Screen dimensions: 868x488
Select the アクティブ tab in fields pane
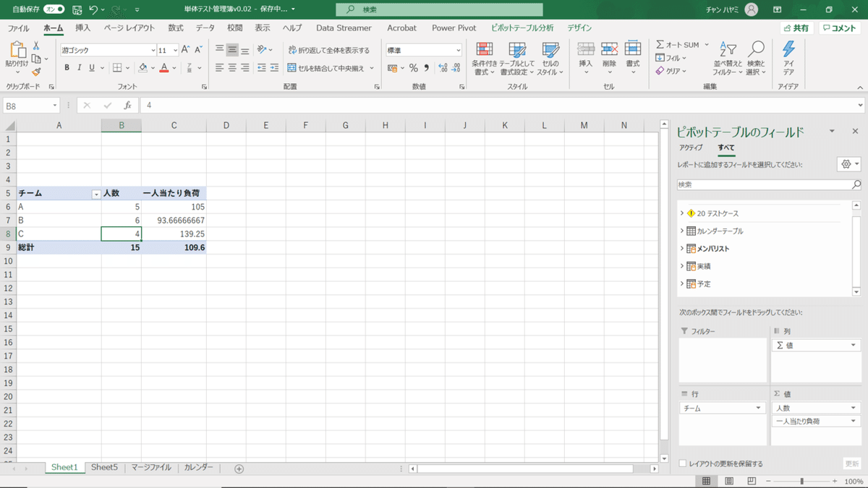[691, 147]
